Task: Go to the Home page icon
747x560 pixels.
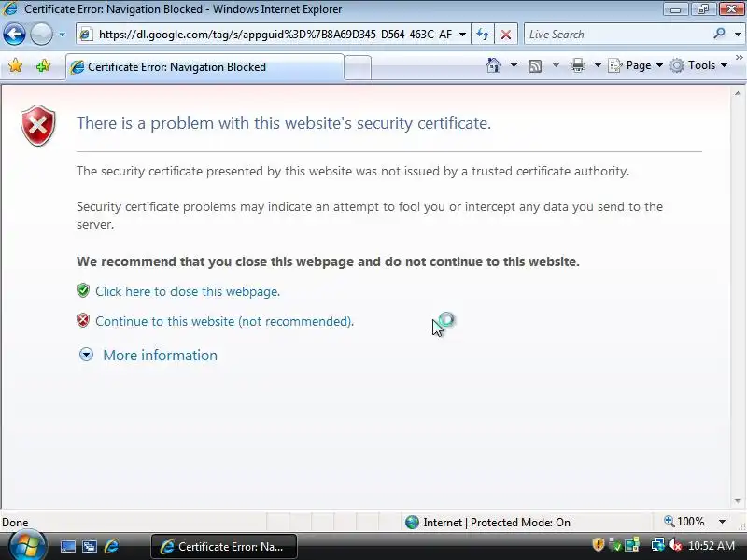Action: pyautogui.click(x=494, y=65)
